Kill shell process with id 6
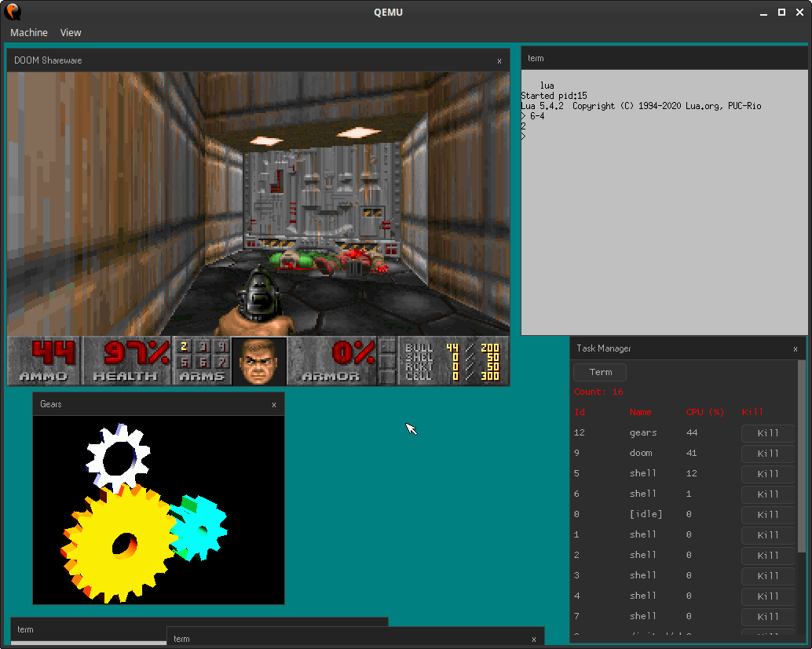Viewport: 812px width, 649px height. pos(768,494)
